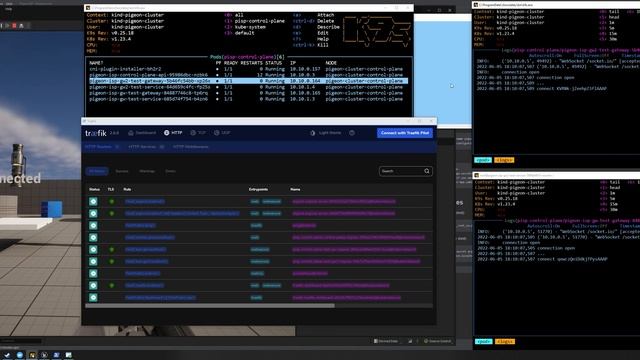
Task: Click status icon of eighth router row
Action: (93, 285)
